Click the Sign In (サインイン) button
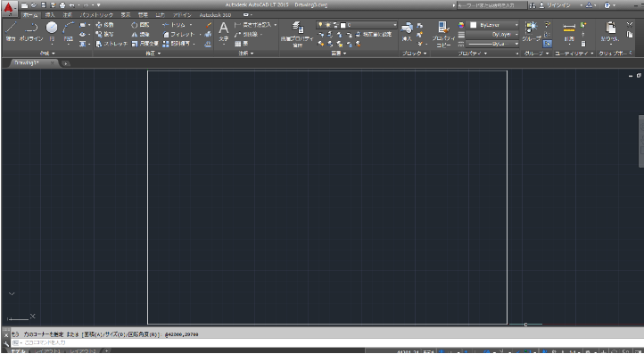The image size is (644, 354). [556, 5]
